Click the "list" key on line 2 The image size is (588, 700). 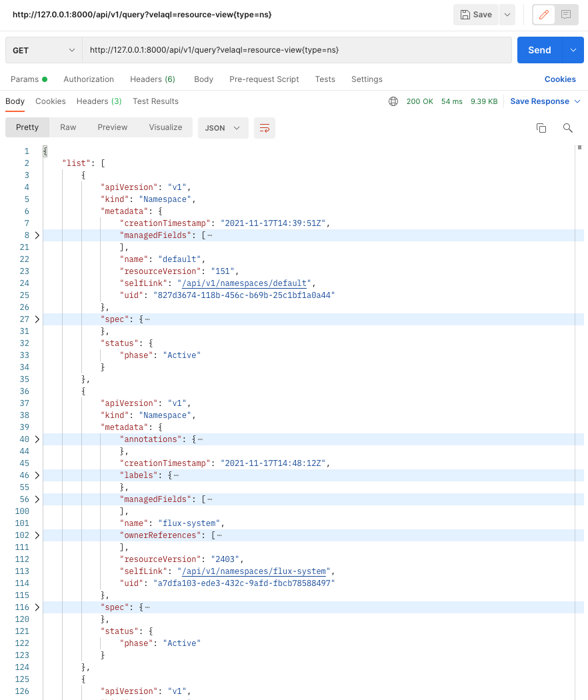pos(77,163)
